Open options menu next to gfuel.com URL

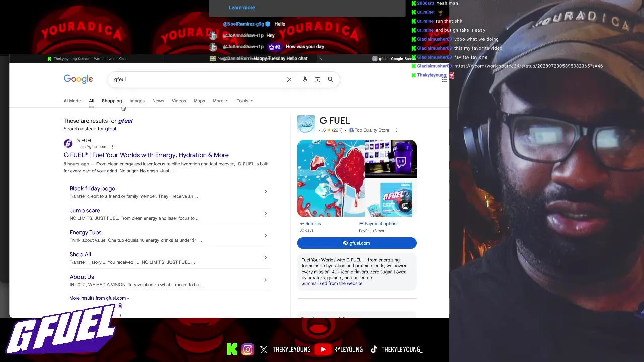(x=112, y=147)
